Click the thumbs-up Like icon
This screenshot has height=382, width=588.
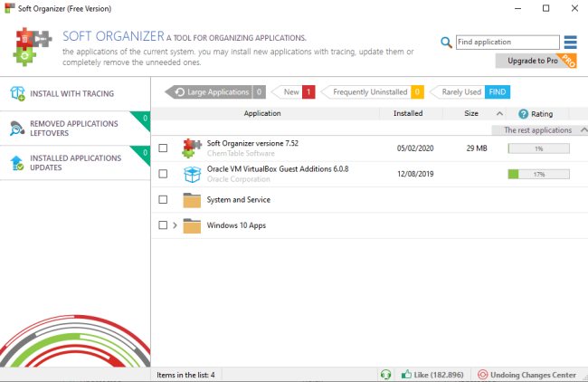(406, 374)
